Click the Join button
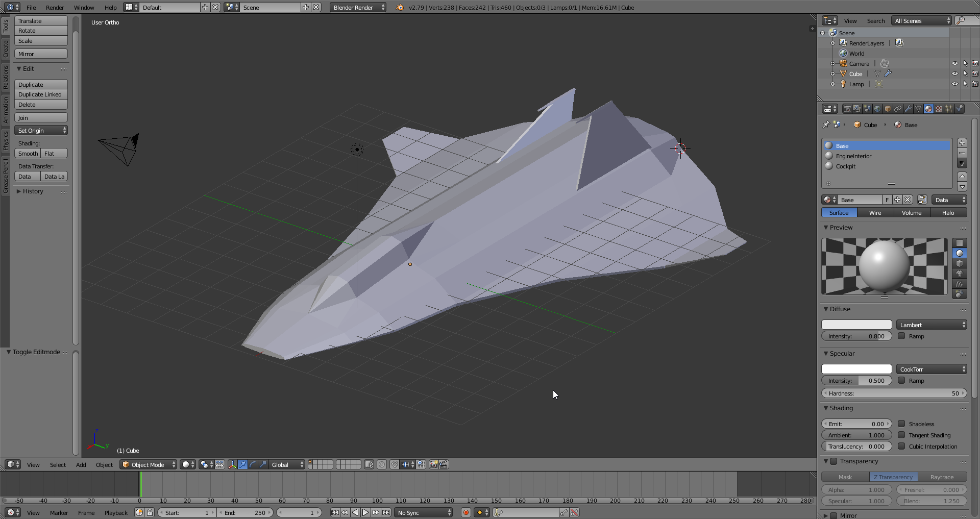The width and height of the screenshot is (980, 519). (x=41, y=118)
